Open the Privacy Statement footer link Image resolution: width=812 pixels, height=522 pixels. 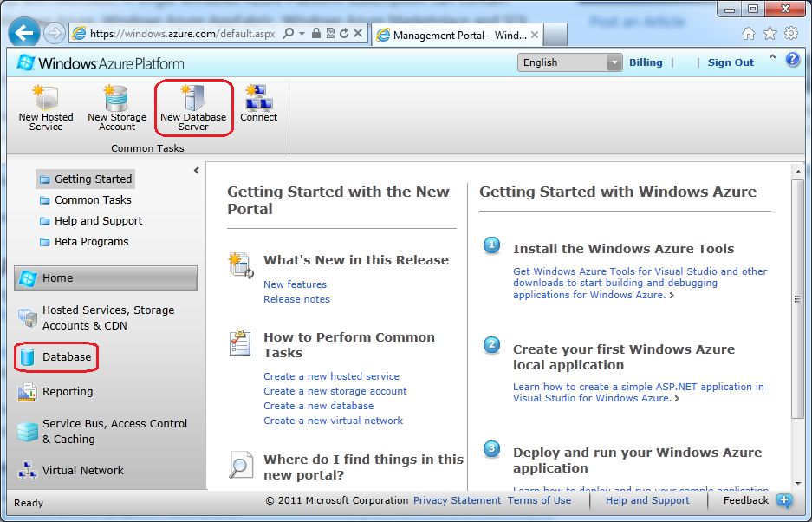458,500
